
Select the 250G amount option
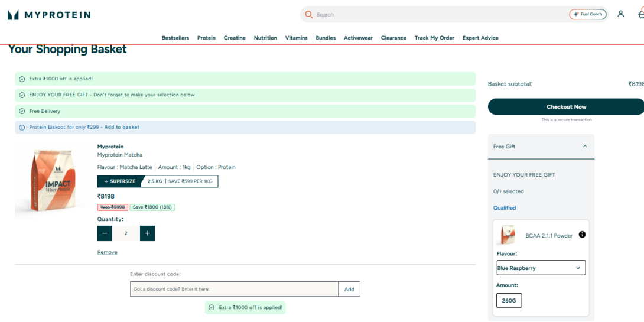pyautogui.click(x=509, y=300)
